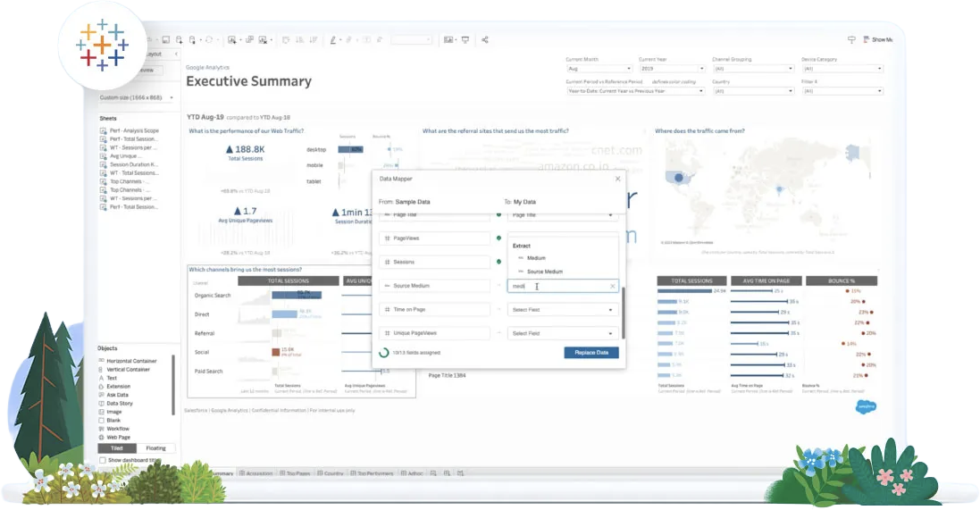Click Organic Search channel row
Image resolution: width=980 pixels, height=510 pixels.
213,296
